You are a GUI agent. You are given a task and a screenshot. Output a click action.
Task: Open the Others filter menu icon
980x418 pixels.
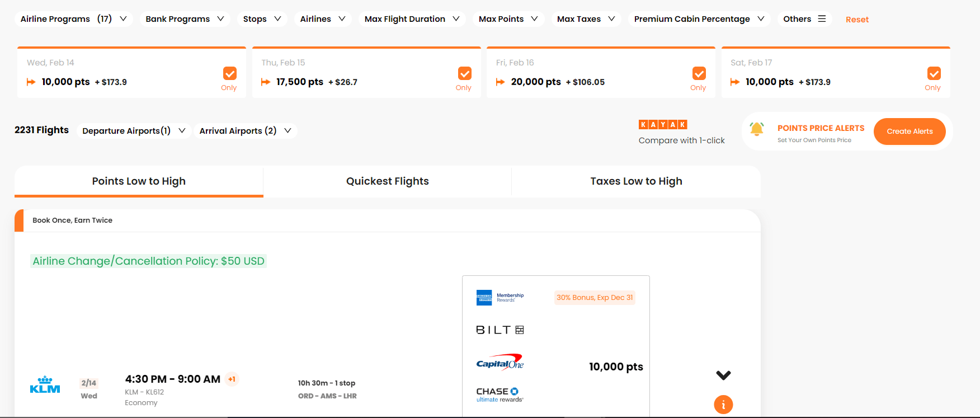click(822, 18)
